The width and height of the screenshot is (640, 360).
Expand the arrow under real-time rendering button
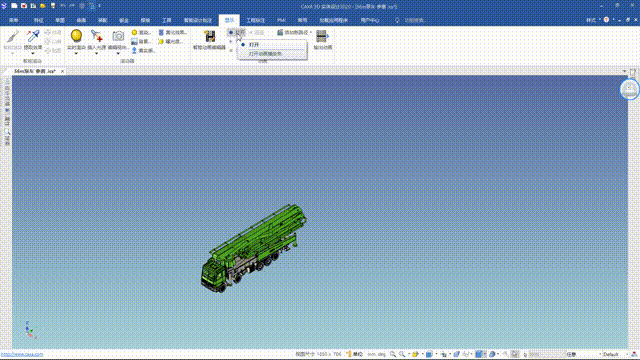point(76,53)
